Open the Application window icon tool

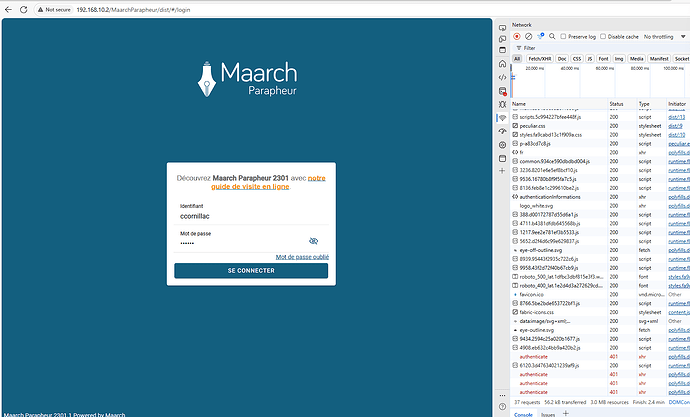(502, 158)
